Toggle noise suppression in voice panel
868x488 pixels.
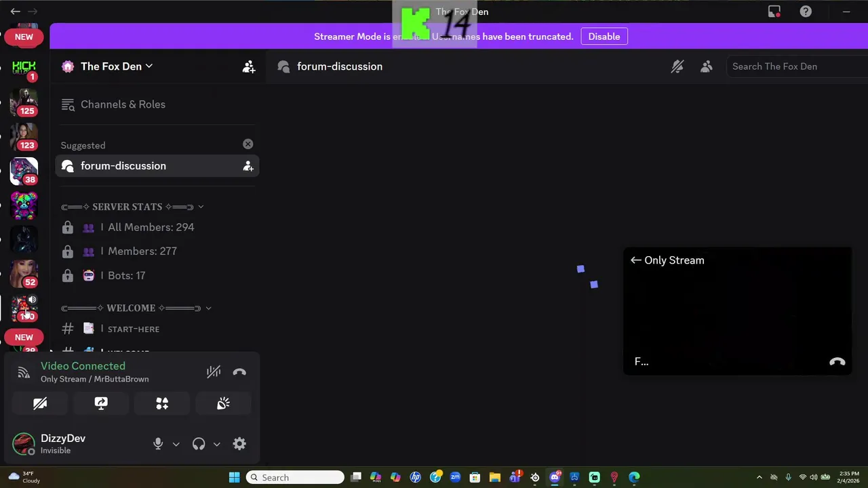[214, 372]
